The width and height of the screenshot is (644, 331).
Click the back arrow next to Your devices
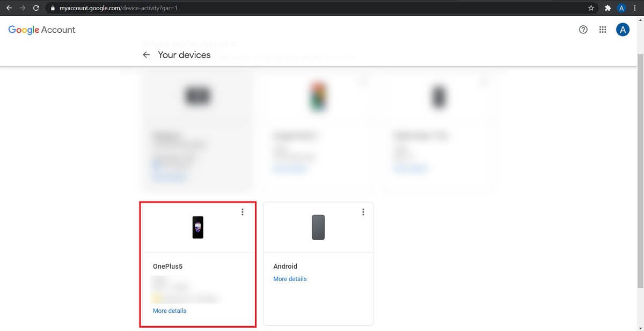[x=146, y=54]
